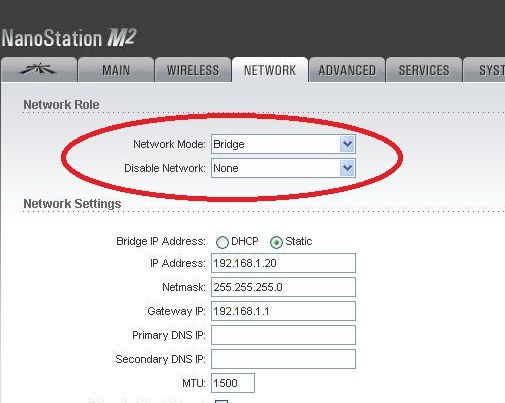Click the NanoStation M2 logo
This screenshot has height=403, width=505.
[69, 37]
